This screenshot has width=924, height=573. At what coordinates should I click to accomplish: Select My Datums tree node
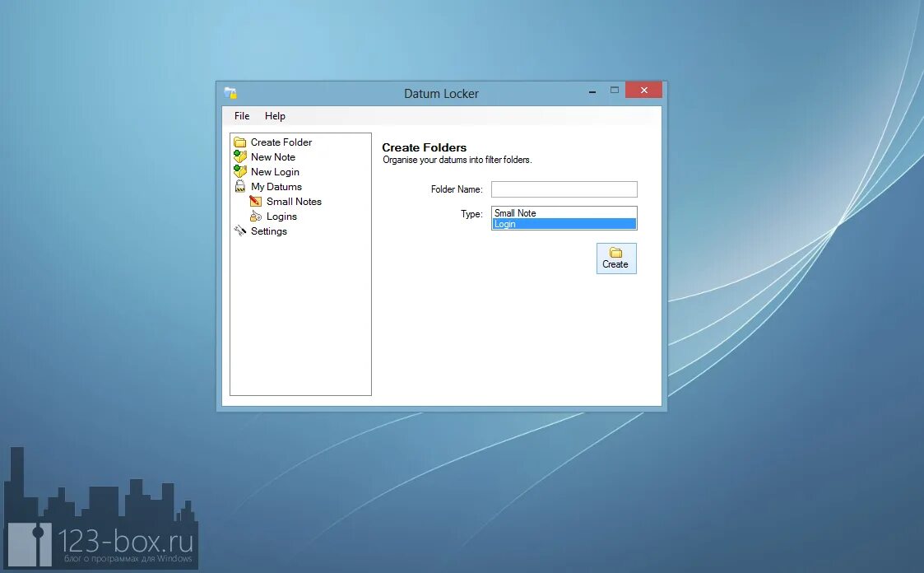[276, 186]
